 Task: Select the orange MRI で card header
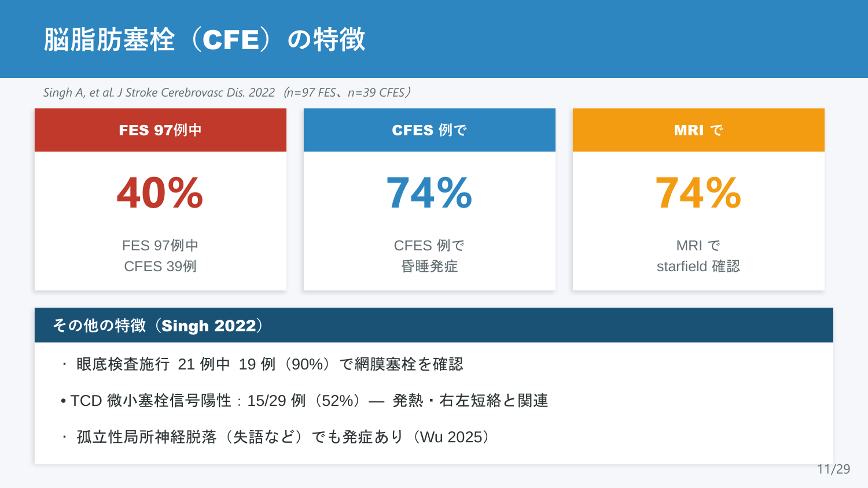pyautogui.click(x=698, y=130)
